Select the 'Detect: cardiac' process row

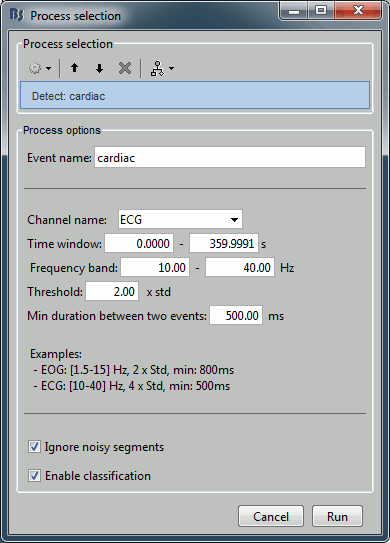click(x=195, y=96)
